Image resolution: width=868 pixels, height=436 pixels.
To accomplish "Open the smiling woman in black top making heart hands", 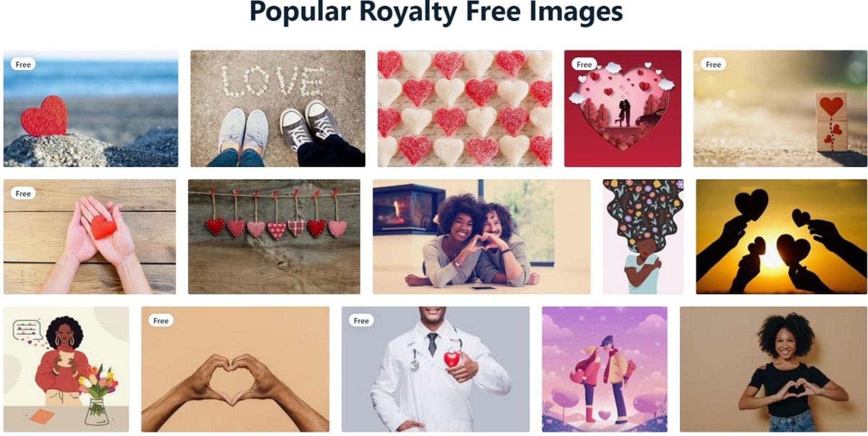I will 774,369.
